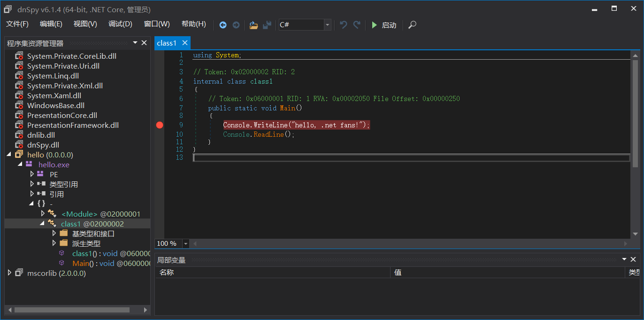The image size is (644, 320).
Task: Open the 调试(D) menu
Action: 120,24
